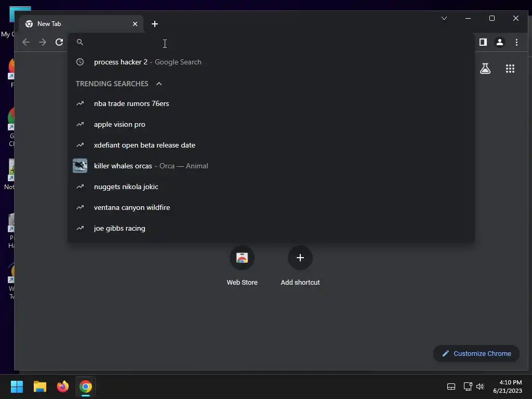Open the profile avatar menu
The image size is (532, 399).
pos(499,42)
